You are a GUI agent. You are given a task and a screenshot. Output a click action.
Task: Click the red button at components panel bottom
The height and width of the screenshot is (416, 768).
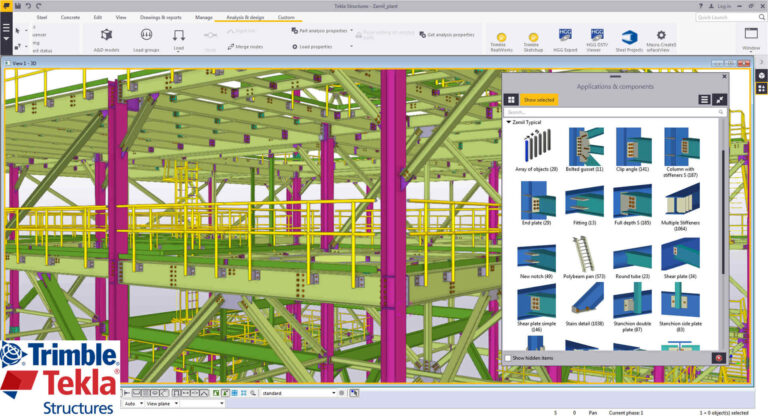pos(719,358)
